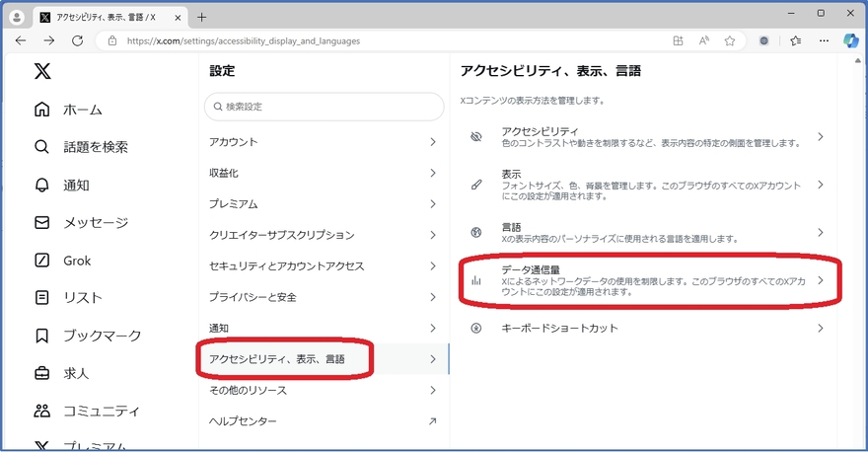Select クリエイターサブスクリプション settings item

coord(324,235)
